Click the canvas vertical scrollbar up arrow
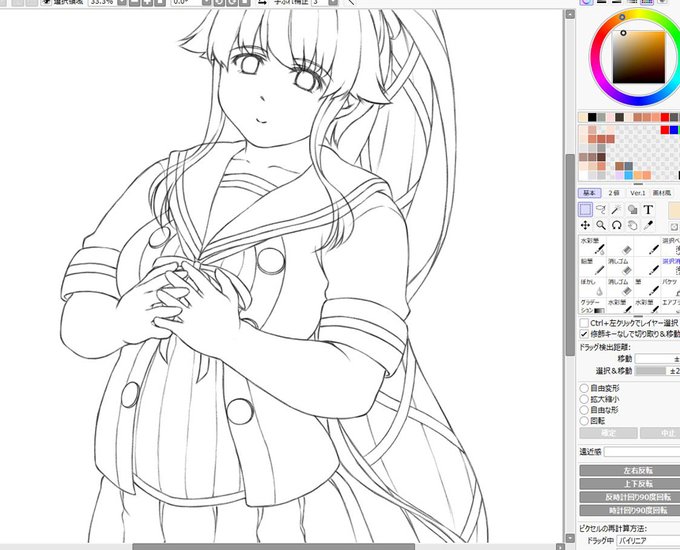 coord(569,14)
